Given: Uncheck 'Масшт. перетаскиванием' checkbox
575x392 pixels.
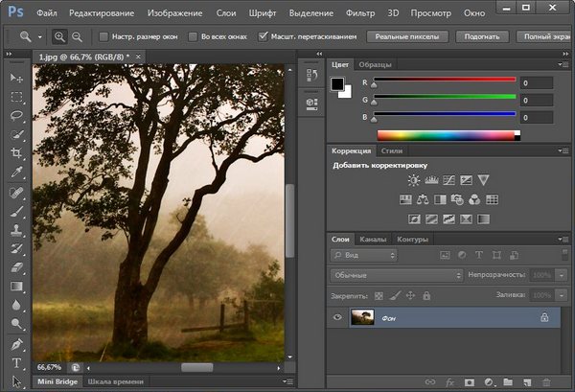Looking at the screenshot, I should pyautogui.click(x=264, y=36).
